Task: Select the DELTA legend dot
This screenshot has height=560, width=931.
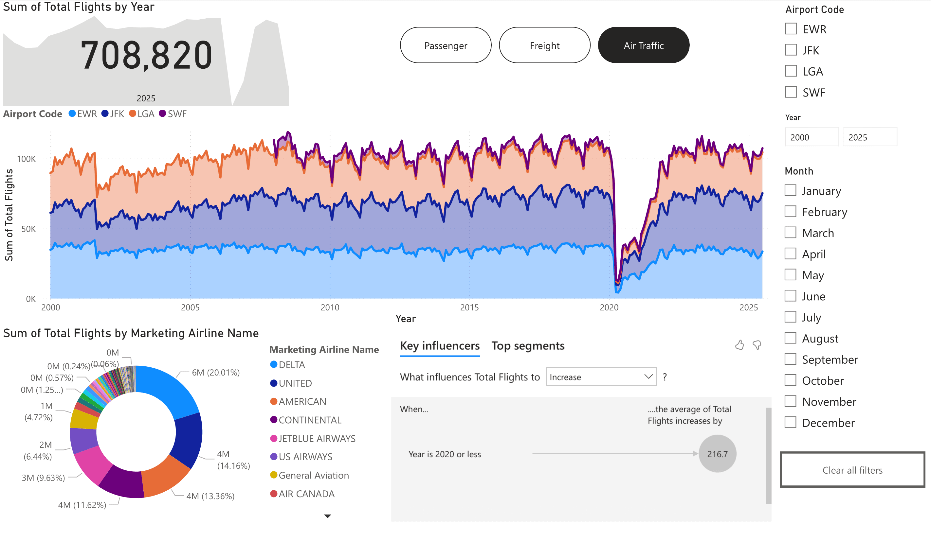Action: pyautogui.click(x=274, y=364)
